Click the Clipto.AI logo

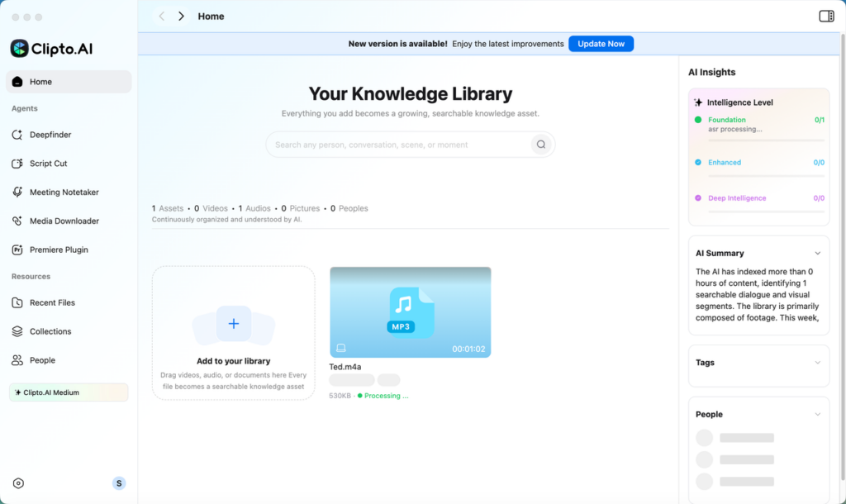click(x=51, y=48)
